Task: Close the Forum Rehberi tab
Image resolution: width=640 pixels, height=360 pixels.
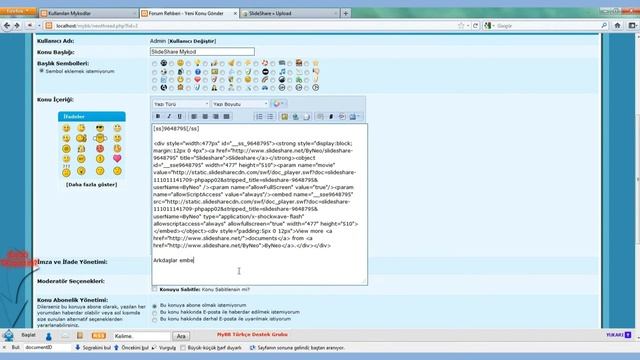Action: click(x=235, y=13)
